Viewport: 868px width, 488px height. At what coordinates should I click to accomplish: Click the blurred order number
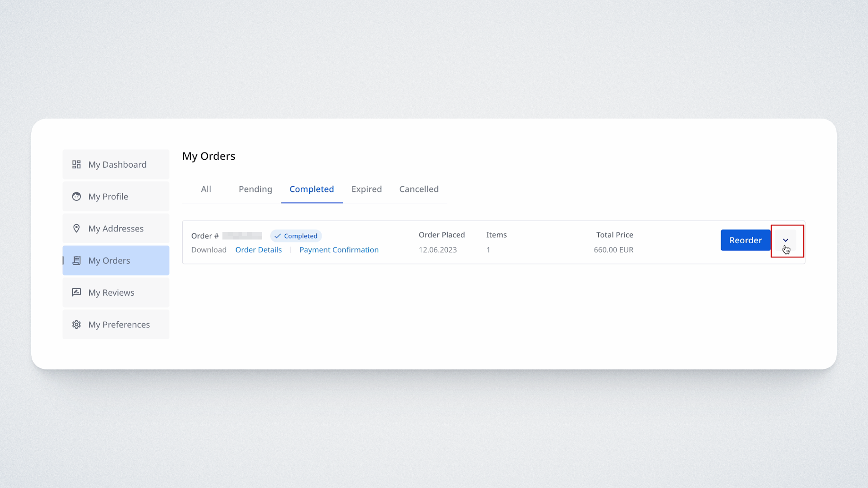tap(242, 236)
